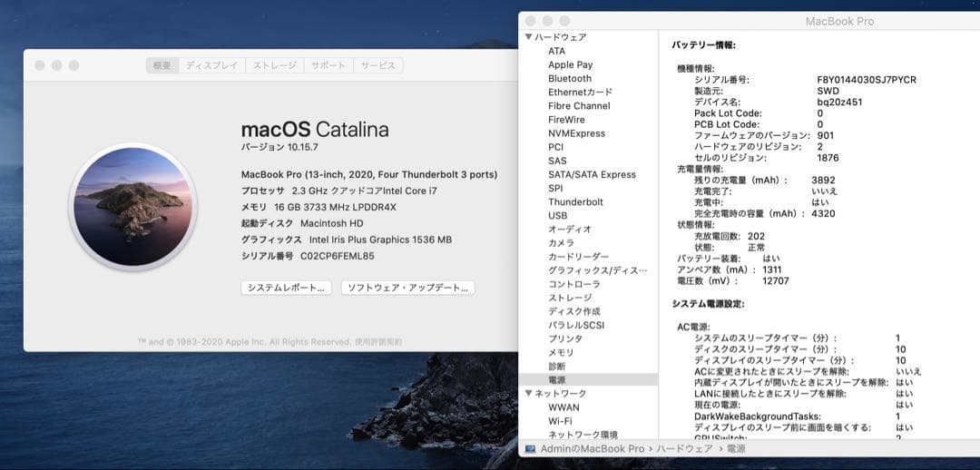Click the MacBook icon in the path bar
The width and height of the screenshot is (980, 470).
tap(531, 449)
